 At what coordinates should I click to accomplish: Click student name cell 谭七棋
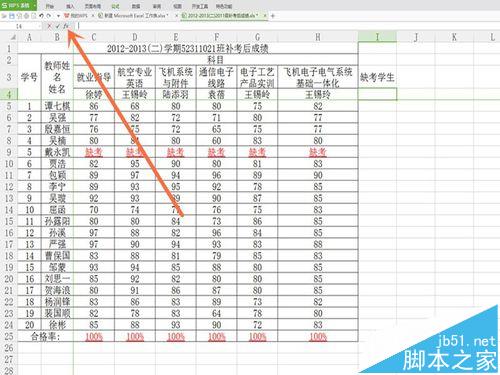click(x=57, y=106)
